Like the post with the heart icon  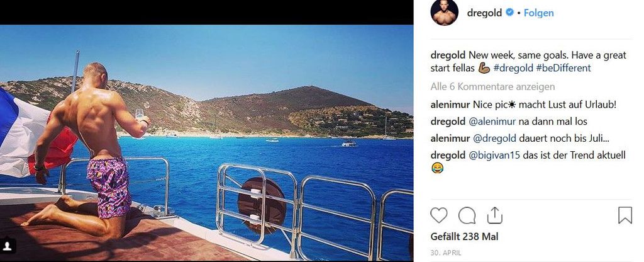pos(438,215)
